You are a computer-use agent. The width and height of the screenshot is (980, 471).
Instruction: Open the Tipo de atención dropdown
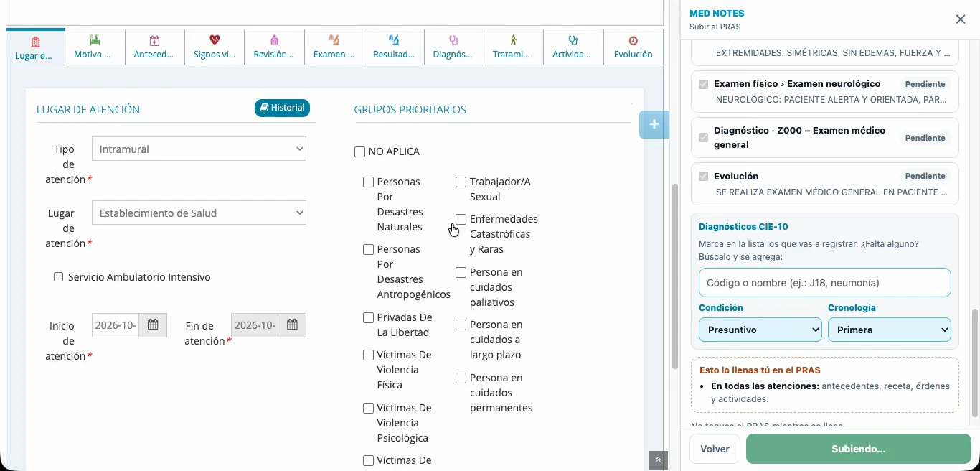pyautogui.click(x=199, y=149)
